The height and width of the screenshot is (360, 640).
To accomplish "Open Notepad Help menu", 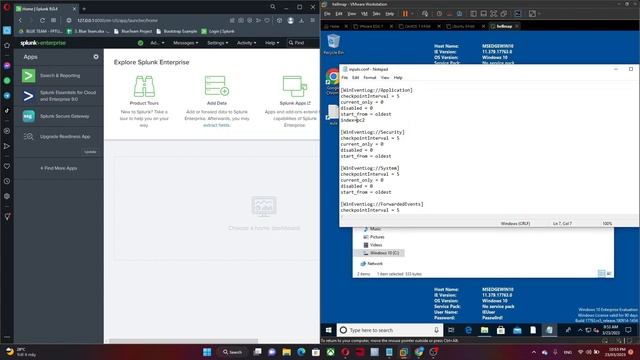I will [x=398, y=78].
